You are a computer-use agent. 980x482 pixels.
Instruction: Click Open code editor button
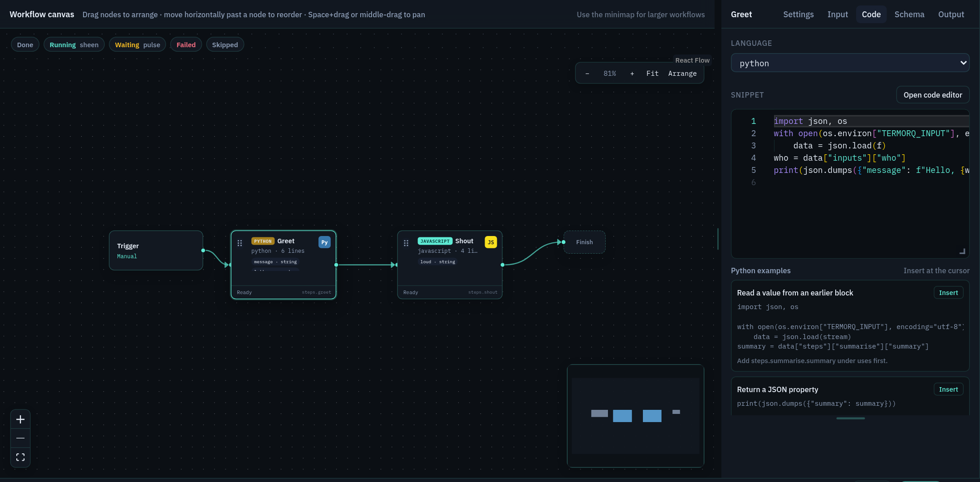coord(933,95)
